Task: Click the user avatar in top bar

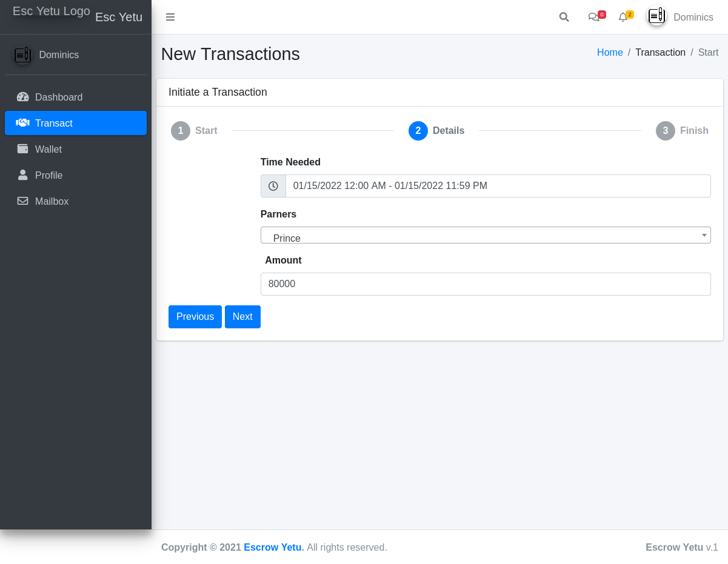Action: point(656,16)
